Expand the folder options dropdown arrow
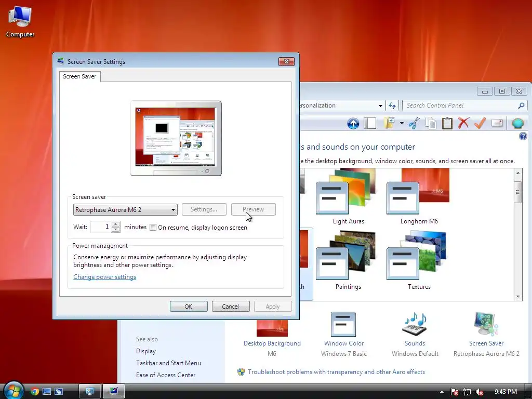Viewport: 532px width, 399px height. click(402, 123)
